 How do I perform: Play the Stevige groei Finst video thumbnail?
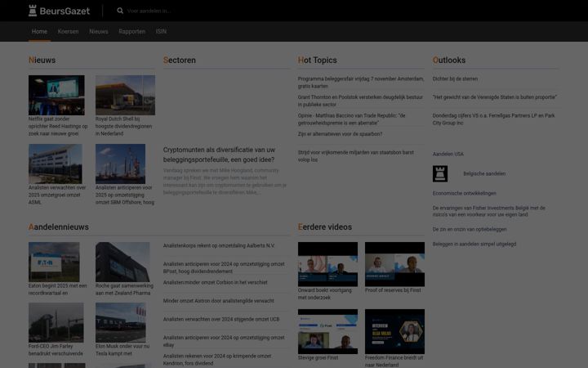pyautogui.click(x=327, y=331)
